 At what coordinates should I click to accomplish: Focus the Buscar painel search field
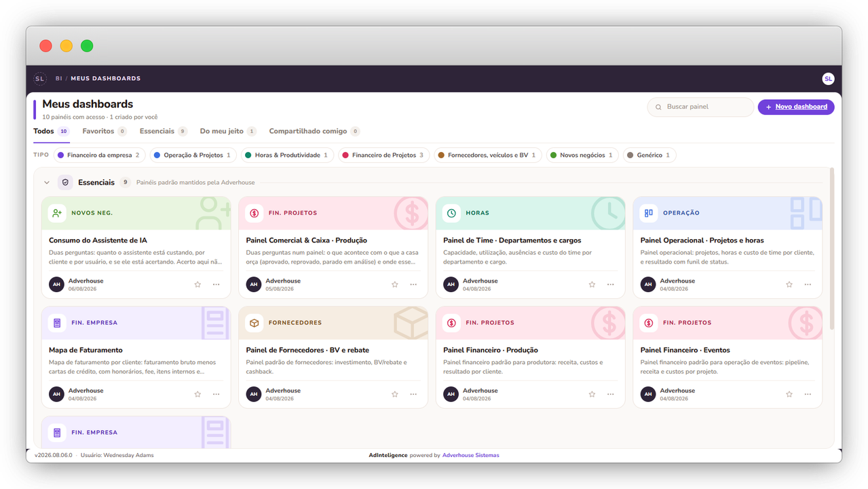[x=700, y=107]
